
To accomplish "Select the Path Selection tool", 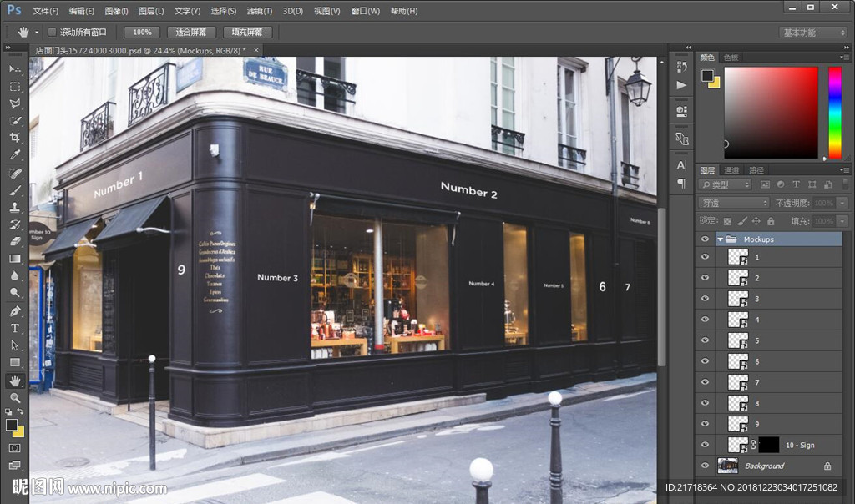I will pyautogui.click(x=15, y=345).
